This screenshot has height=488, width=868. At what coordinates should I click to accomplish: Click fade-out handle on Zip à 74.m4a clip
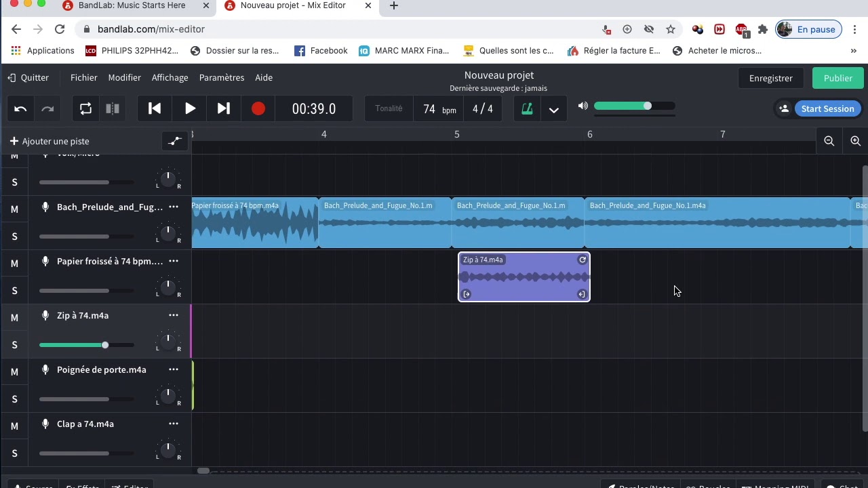(582, 294)
